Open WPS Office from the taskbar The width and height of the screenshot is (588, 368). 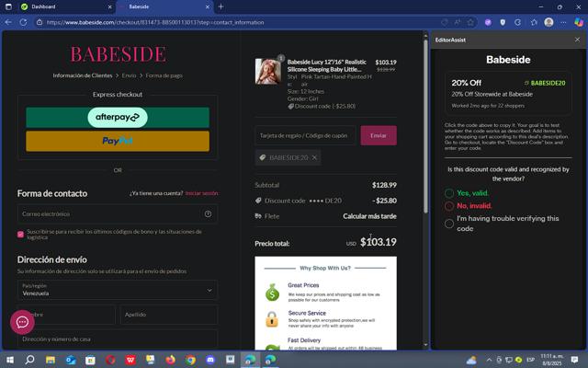(x=130, y=360)
